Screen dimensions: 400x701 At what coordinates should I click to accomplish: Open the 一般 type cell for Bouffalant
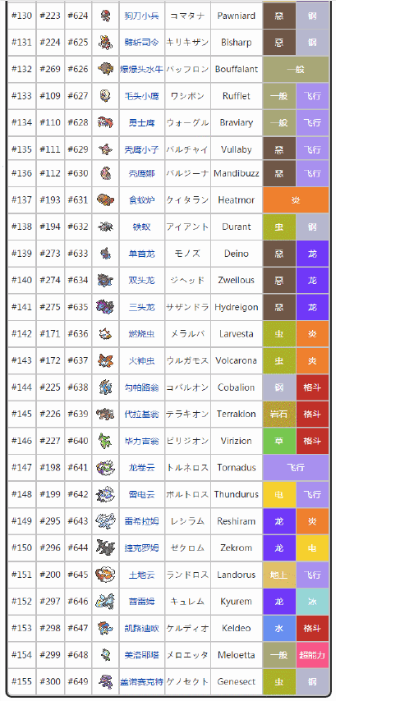point(296,69)
